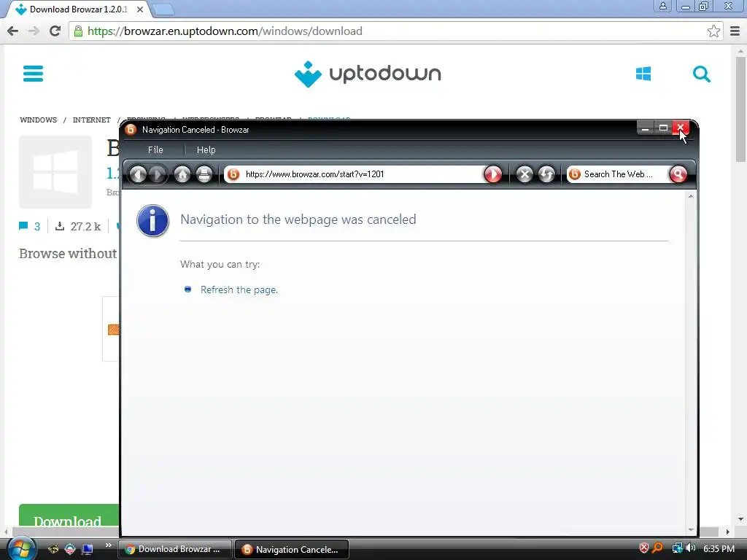Click the Browzar back navigation button
The width and height of the screenshot is (747, 560).
coord(138,174)
